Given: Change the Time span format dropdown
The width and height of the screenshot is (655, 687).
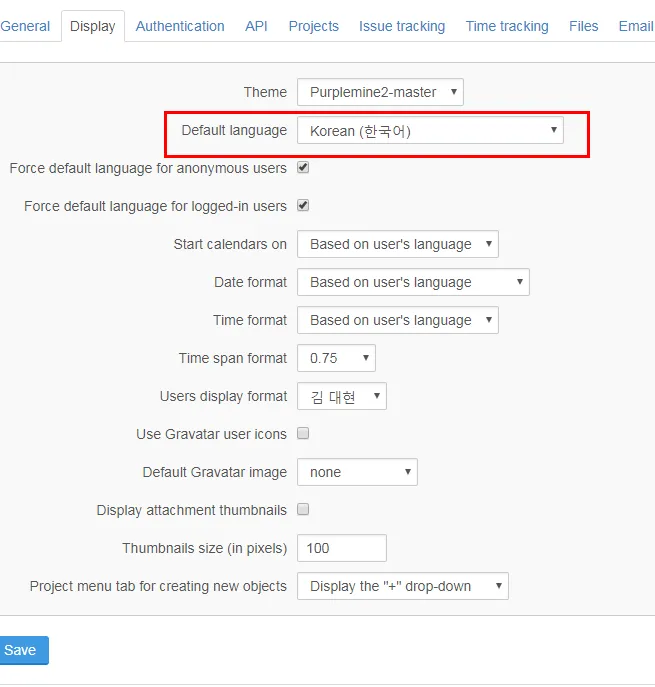Looking at the screenshot, I should pyautogui.click(x=336, y=358).
